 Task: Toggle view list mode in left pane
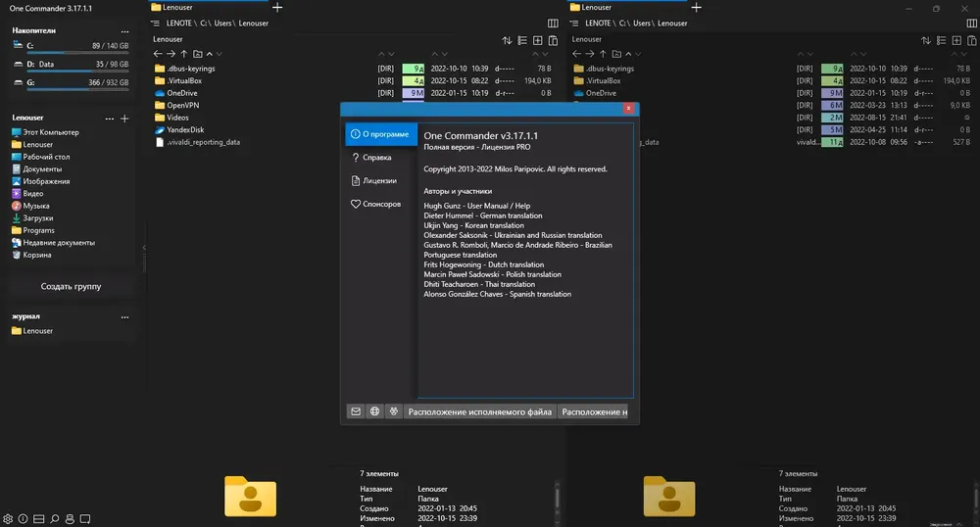pos(522,40)
